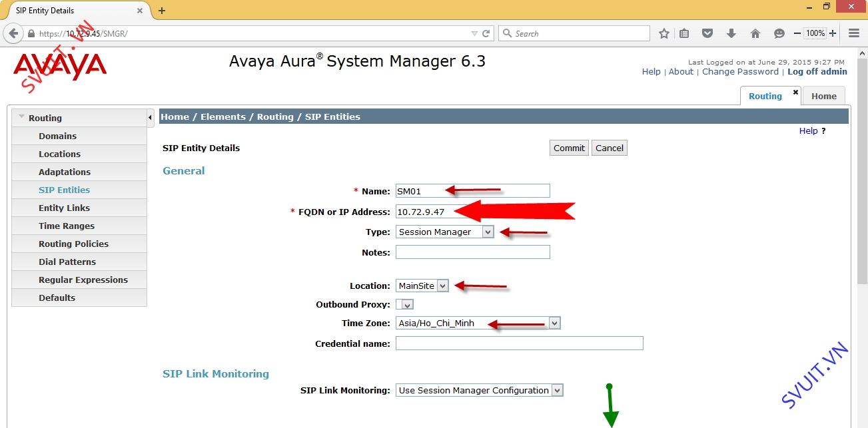Close the Routing tab with the x

795,92
